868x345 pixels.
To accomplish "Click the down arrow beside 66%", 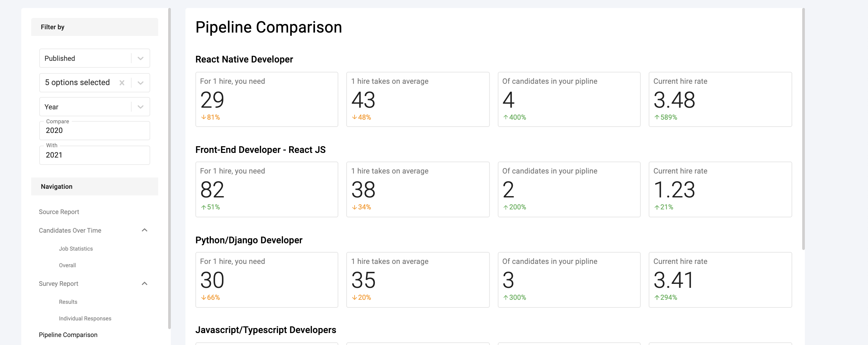I will [x=203, y=297].
